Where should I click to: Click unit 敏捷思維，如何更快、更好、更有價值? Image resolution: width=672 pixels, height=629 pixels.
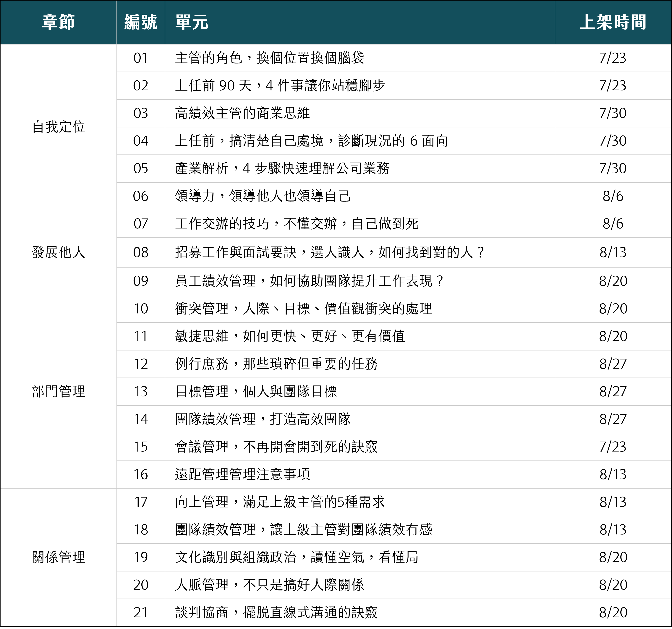pos(290,336)
